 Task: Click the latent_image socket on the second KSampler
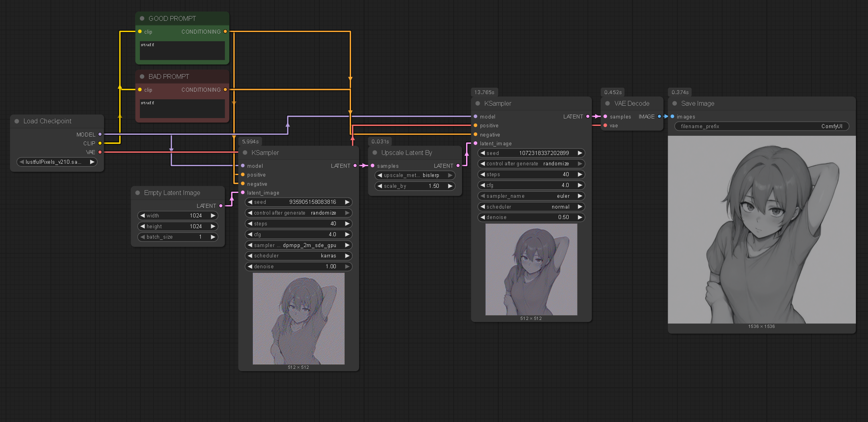point(476,143)
